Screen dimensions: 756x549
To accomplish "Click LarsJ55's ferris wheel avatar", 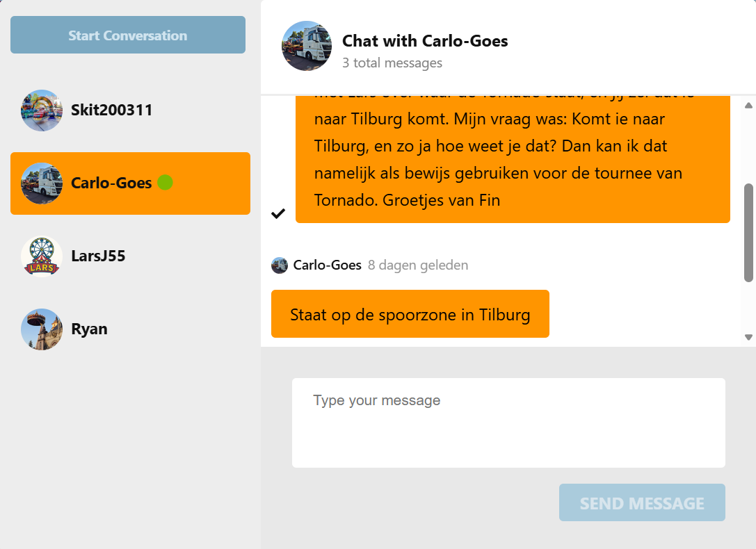I will 42,256.
